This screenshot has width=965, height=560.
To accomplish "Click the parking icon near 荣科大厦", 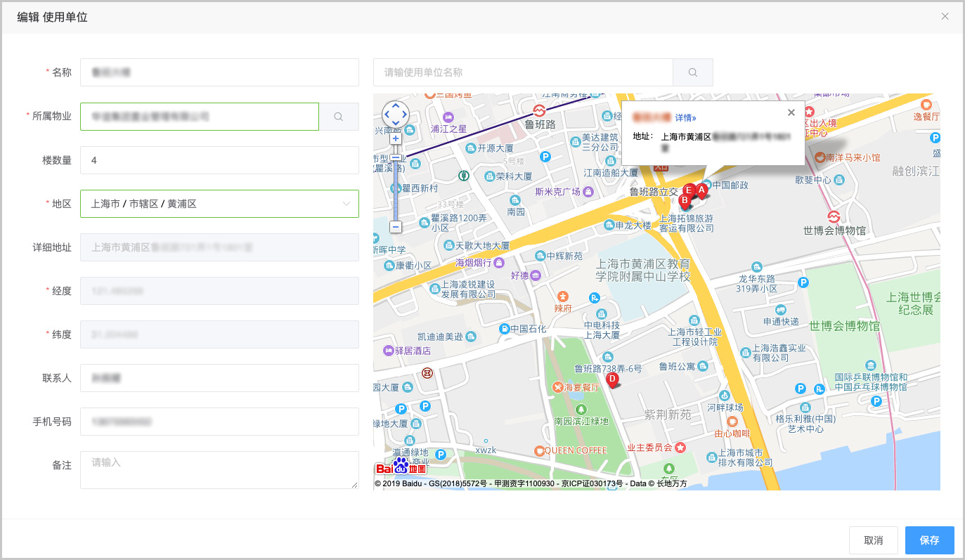I will [545, 157].
